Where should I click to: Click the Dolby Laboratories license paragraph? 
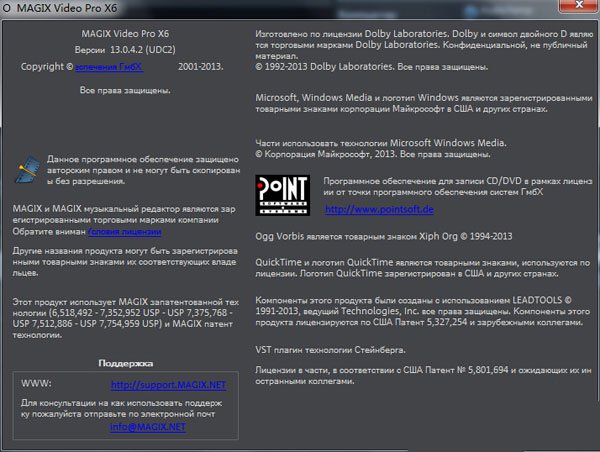point(424,50)
